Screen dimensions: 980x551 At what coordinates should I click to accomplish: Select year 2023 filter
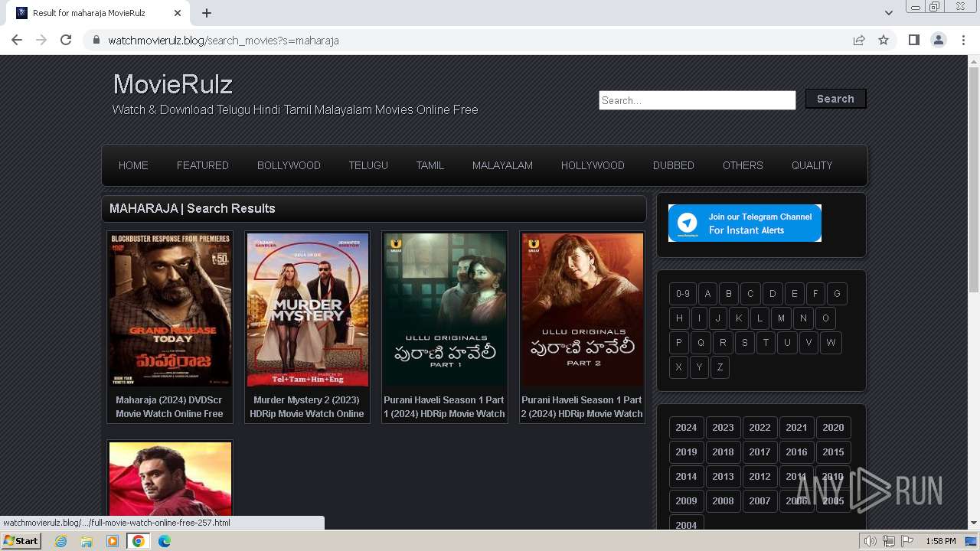click(x=723, y=428)
